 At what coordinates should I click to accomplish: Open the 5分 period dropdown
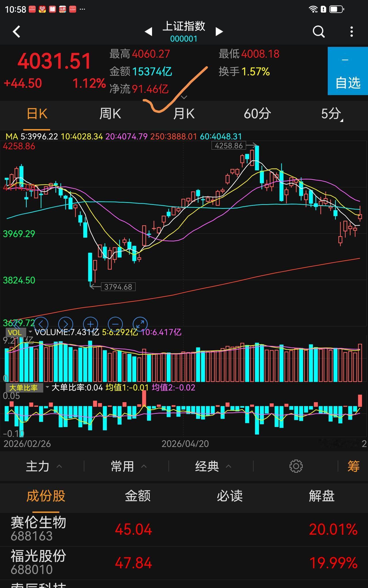[331, 114]
